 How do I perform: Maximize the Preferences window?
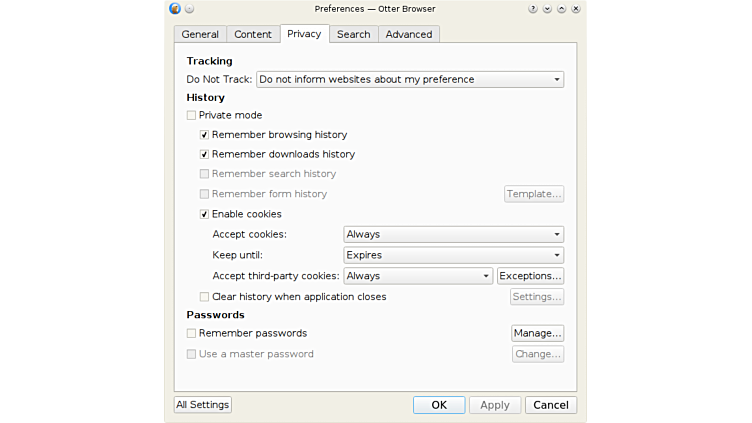click(561, 8)
